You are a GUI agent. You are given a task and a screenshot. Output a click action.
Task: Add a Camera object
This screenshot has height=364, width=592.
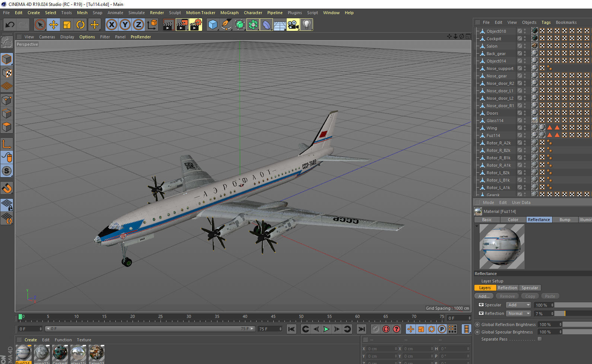pos(293,25)
